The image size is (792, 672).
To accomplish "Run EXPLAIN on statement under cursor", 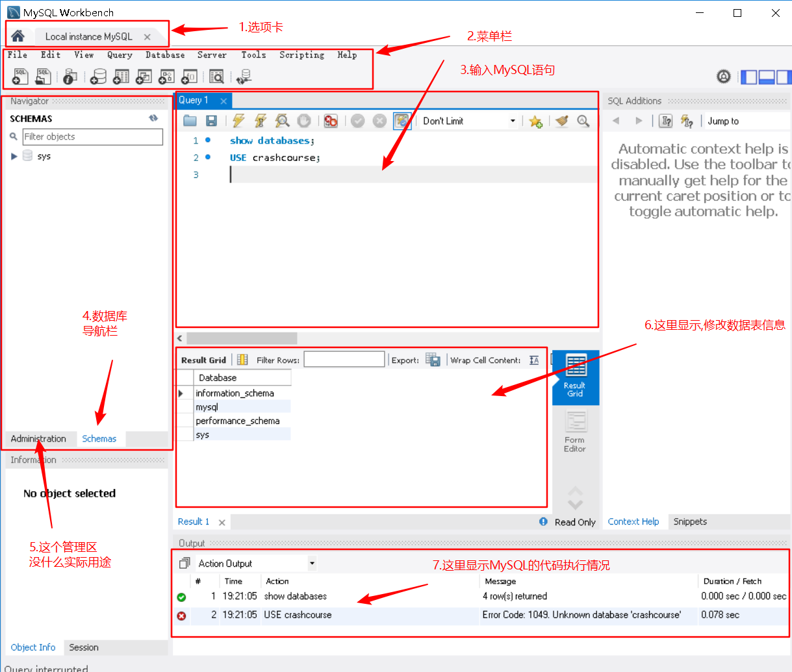I will [x=282, y=121].
